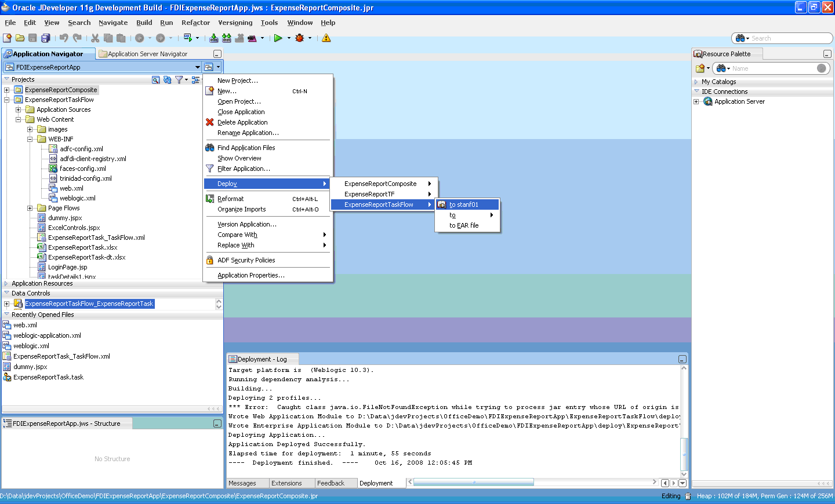Viewport: 835px width, 504px height.
Task: Switch to Application Server Navigator tab
Action: [x=143, y=54]
